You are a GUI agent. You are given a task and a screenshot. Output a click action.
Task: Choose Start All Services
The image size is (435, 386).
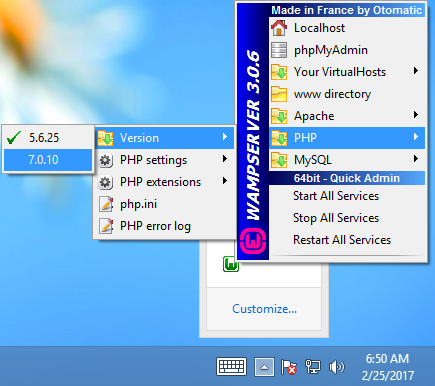point(347,196)
